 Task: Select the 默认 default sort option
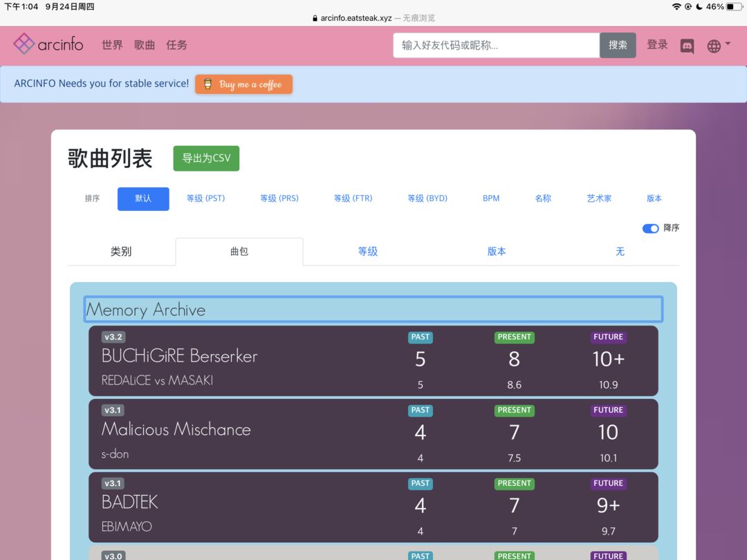click(143, 198)
